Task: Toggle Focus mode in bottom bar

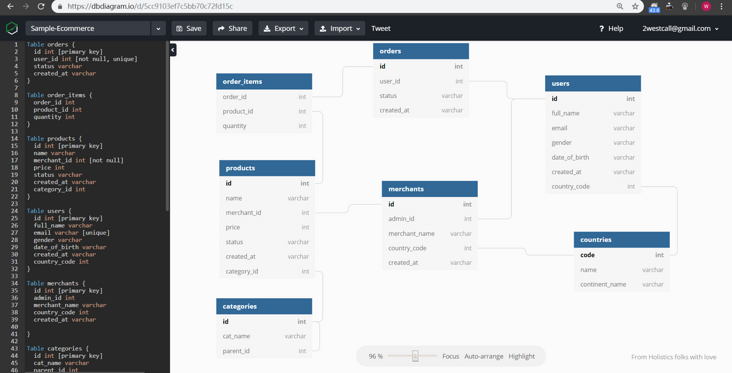Action: (450, 356)
